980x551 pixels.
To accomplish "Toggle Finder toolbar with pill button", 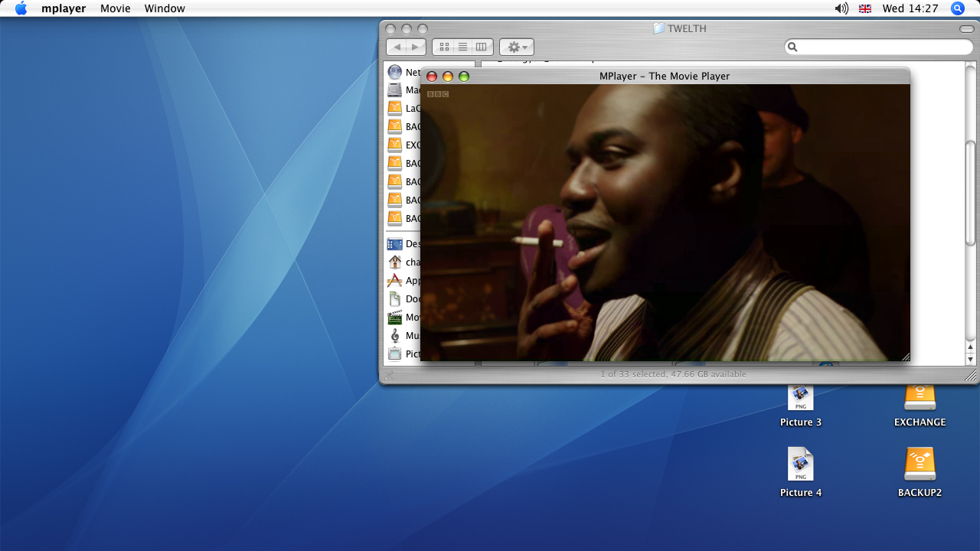I will 966,29.
